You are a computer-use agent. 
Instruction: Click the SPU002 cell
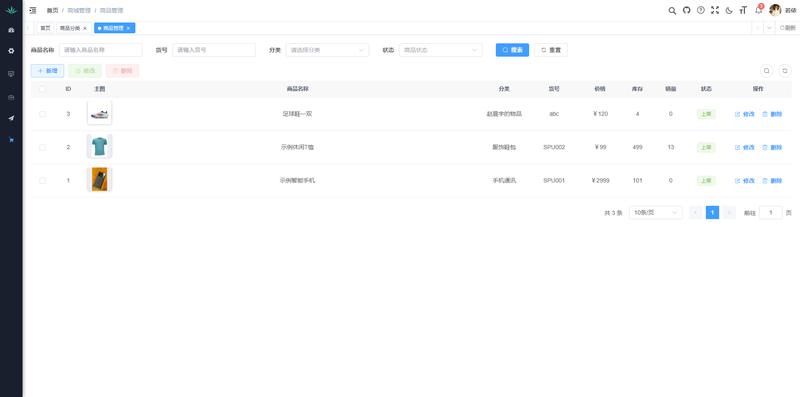[x=554, y=147]
